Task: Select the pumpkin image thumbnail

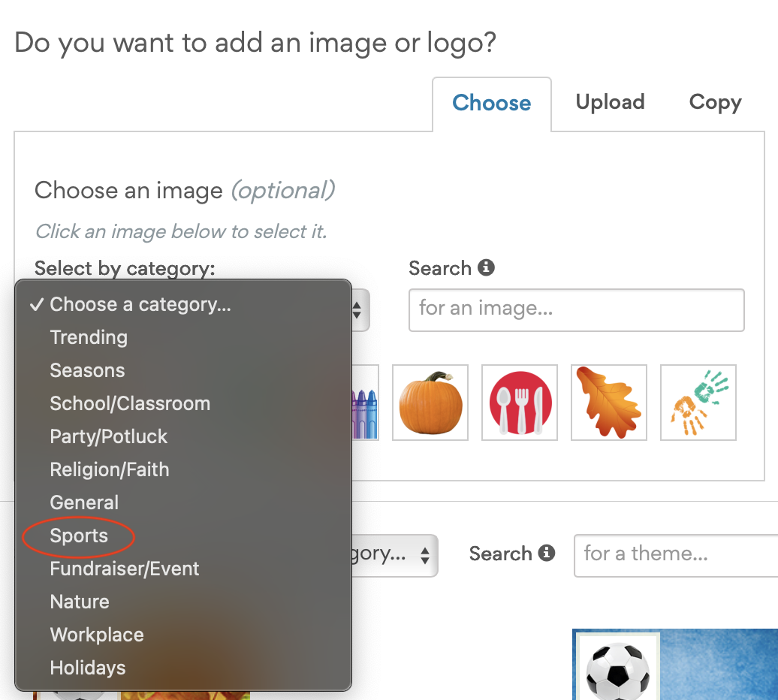Action: coord(430,403)
